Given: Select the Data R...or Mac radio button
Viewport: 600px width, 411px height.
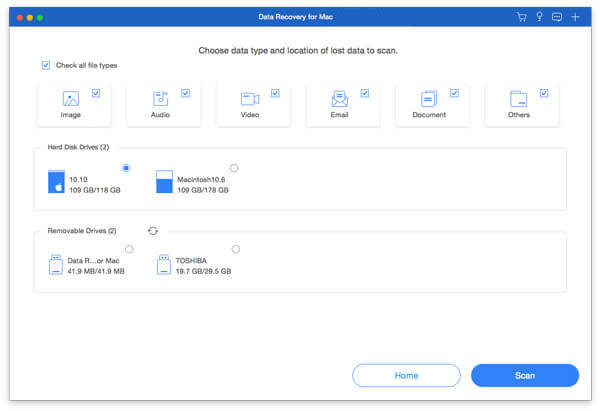Looking at the screenshot, I should pos(129,250).
